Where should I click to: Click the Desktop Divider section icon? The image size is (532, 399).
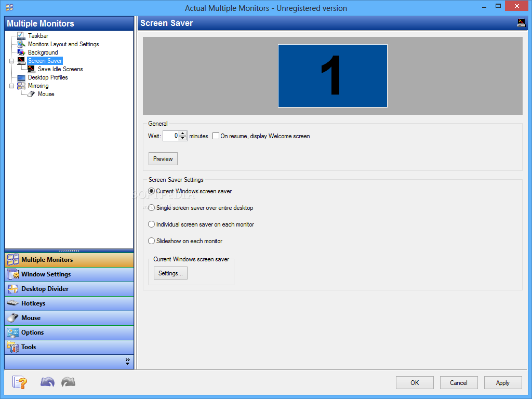(13, 289)
